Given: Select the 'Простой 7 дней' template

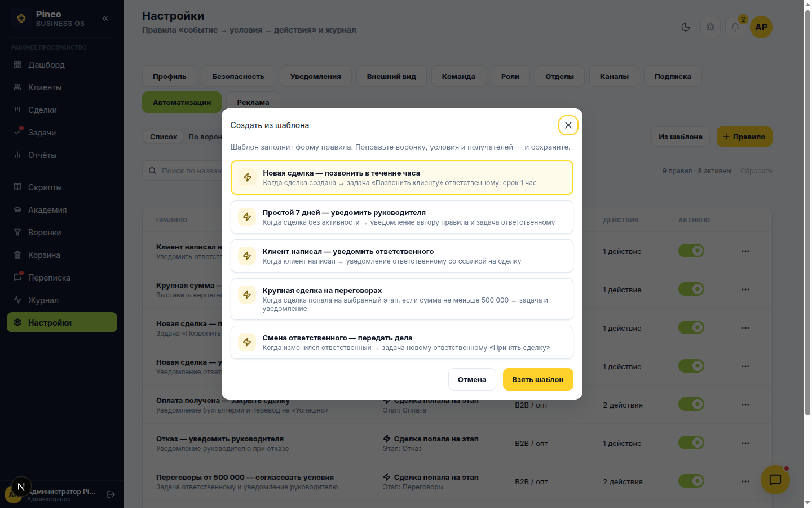Looking at the screenshot, I should point(402,217).
